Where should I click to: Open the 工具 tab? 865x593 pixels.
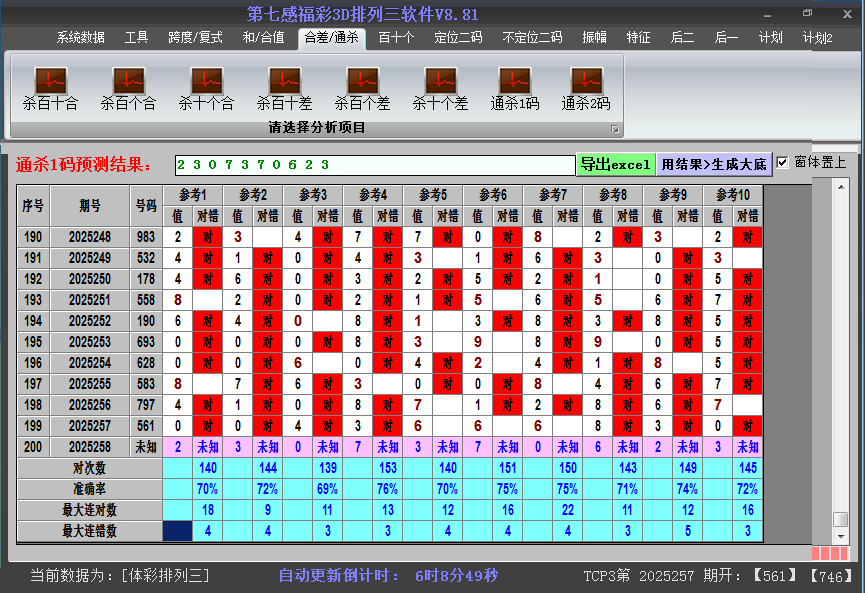point(136,38)
